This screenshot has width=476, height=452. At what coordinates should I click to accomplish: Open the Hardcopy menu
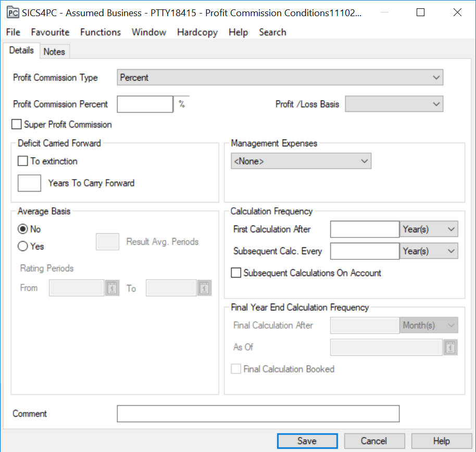tap(197, 32)
